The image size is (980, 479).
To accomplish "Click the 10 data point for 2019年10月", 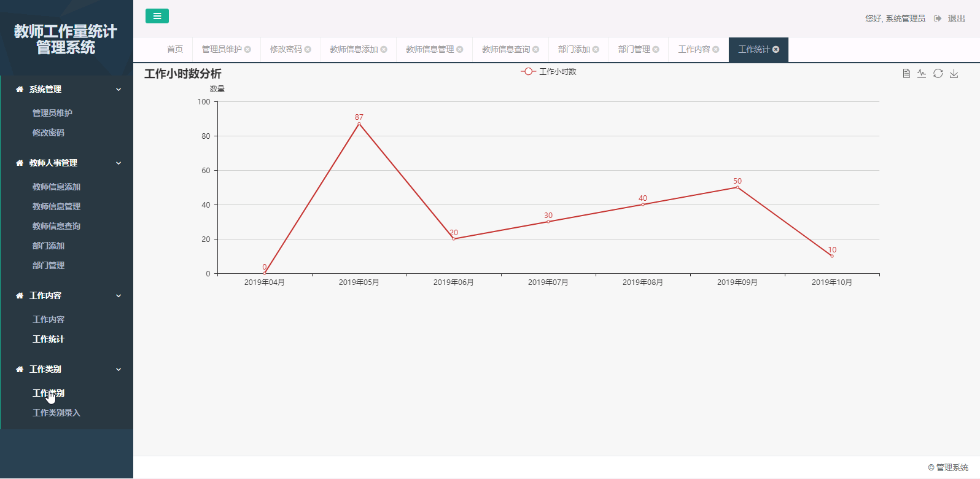I will click(832, 256).
